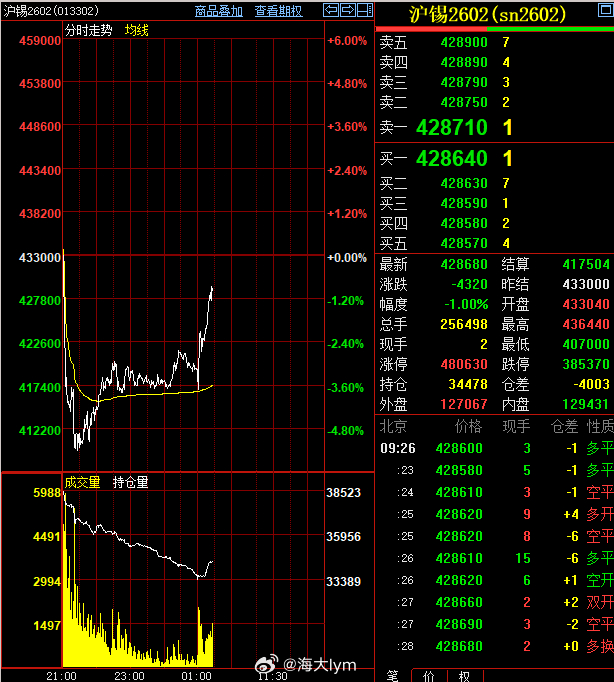Click the 最新 value 428680
Image resolution: width=614 pixels, height=682 pixels.
464,264
